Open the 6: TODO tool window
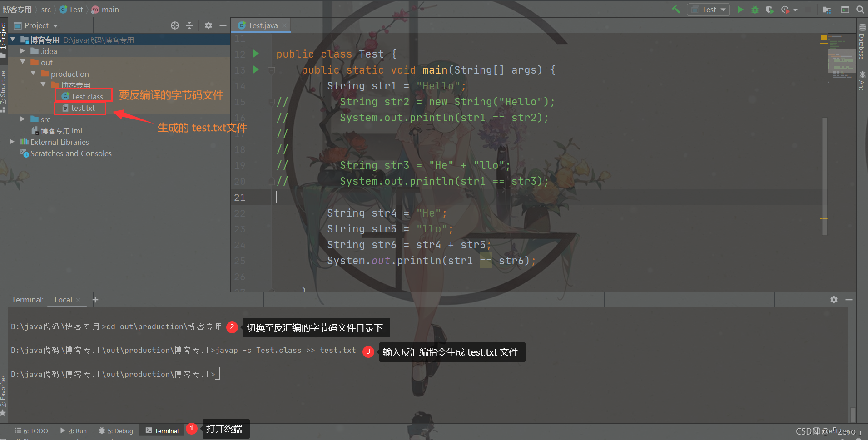Screen dimensions: 868x440 point(31,431)
